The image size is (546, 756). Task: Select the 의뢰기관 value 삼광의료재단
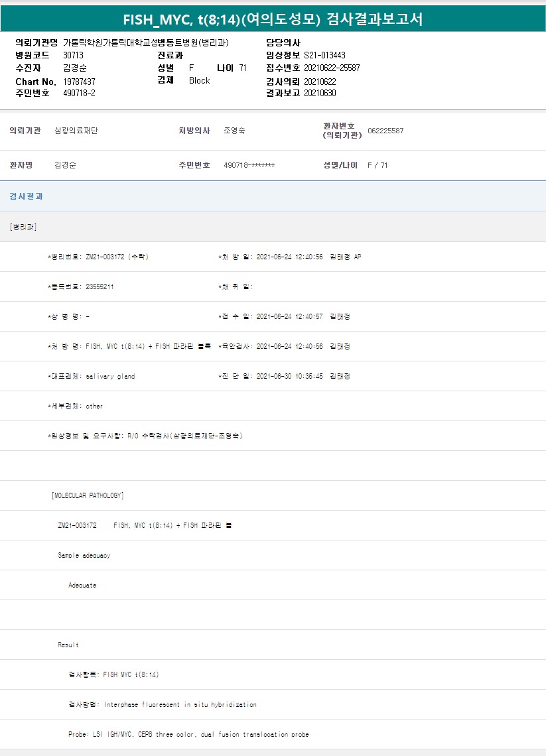[76, 131]
